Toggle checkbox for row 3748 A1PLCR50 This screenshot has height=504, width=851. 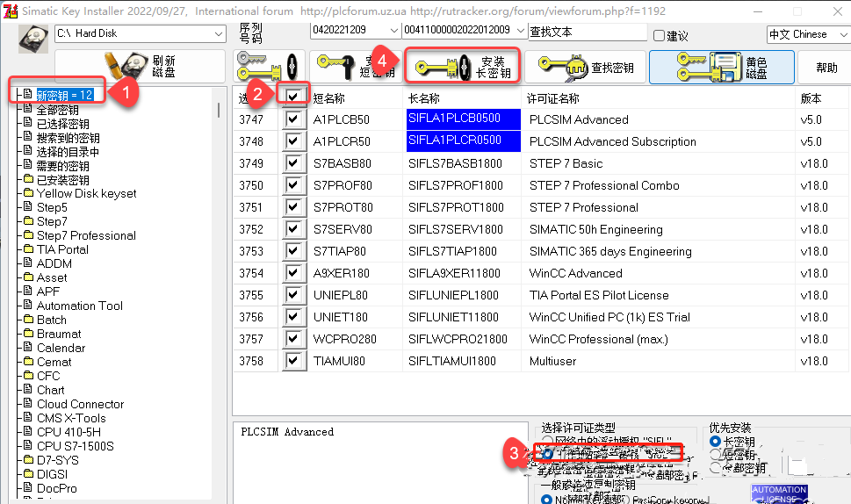pyautogui.click(x=293, y=141)
